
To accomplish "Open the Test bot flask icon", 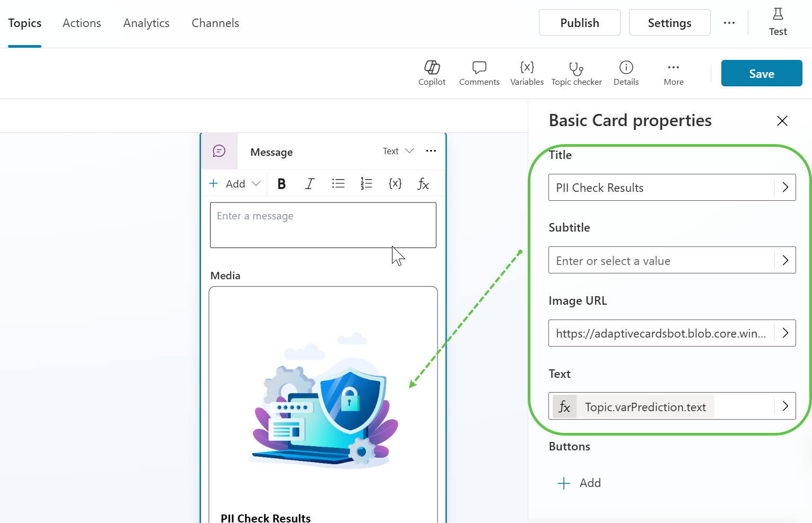I will (778, 15).
